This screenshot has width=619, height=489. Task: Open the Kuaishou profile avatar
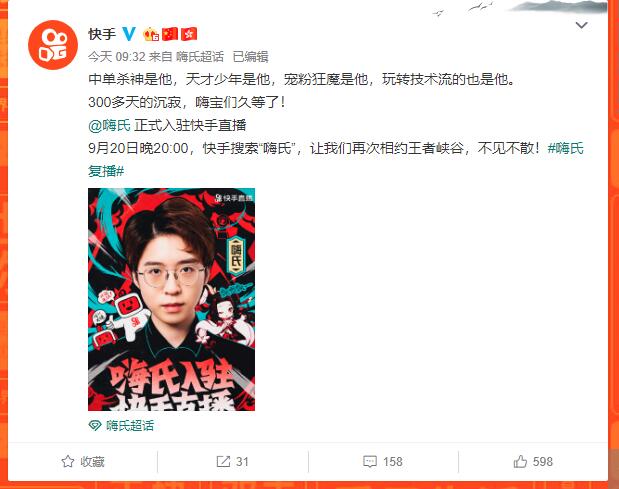pyautogui.click(x=53, y=45)
